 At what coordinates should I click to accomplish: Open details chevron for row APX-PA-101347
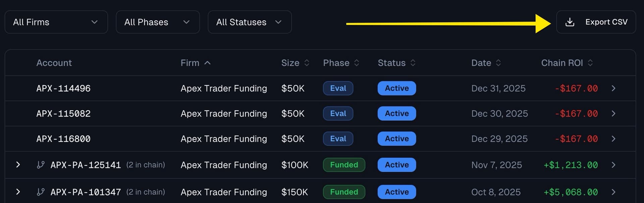pos(613,192)
